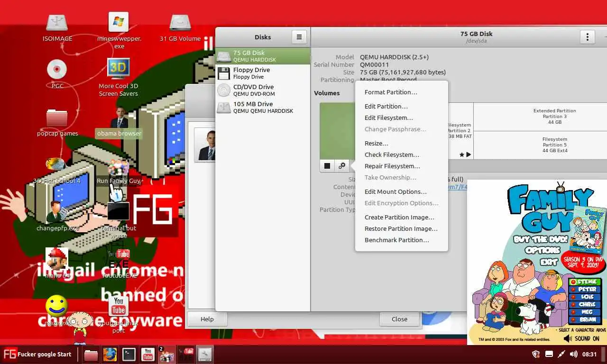
Task: Click EXIT in Family Guy window
Action: 549,261
